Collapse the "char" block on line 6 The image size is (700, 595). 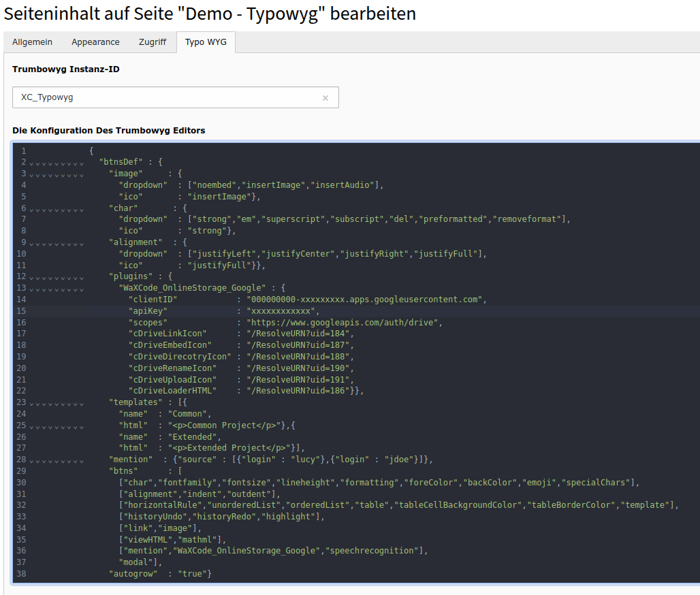[x=57, y=208]
